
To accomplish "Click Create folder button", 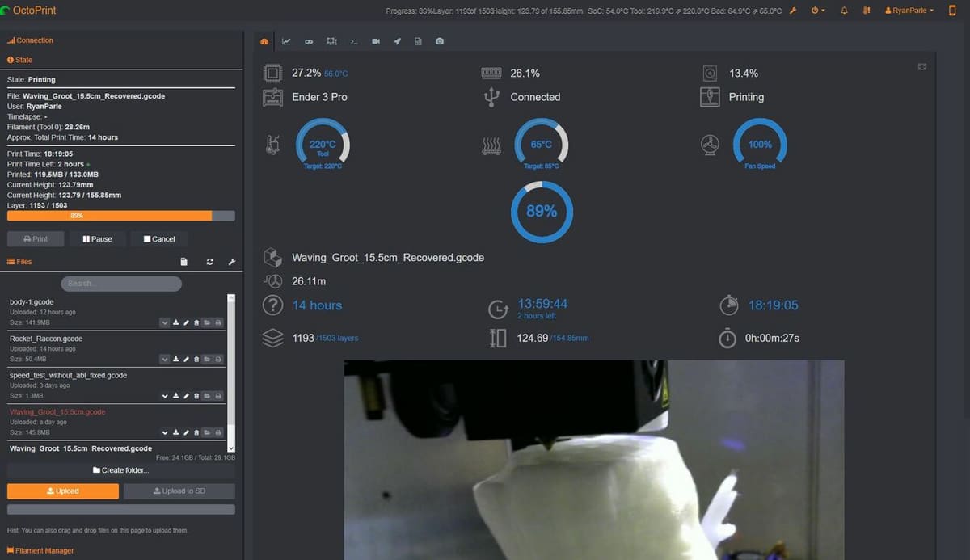I will [x=121, y=470].
